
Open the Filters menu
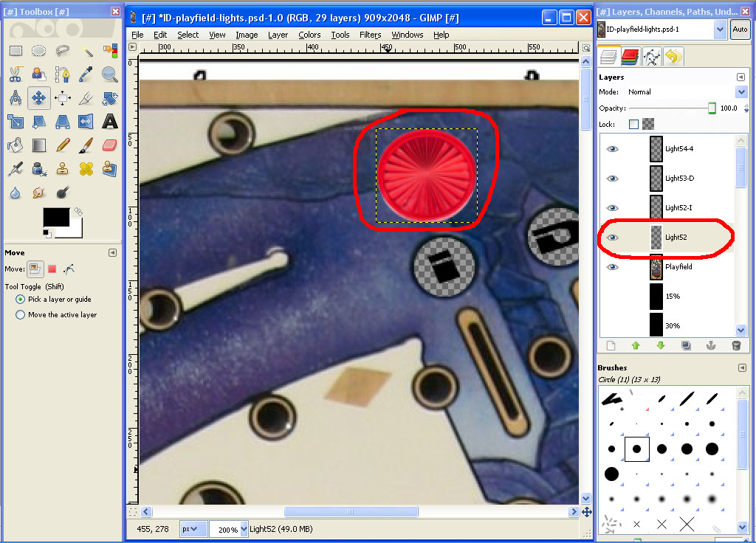tap(370, 35)
